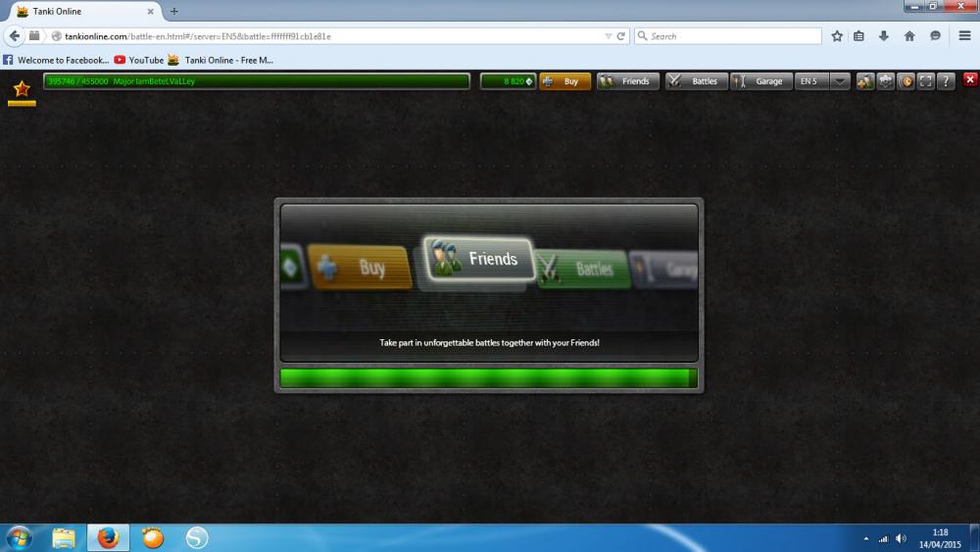This screenshot has height=552, width=980.
Task: Click the add friends icon in game toolbar
Action: point(865,81)
